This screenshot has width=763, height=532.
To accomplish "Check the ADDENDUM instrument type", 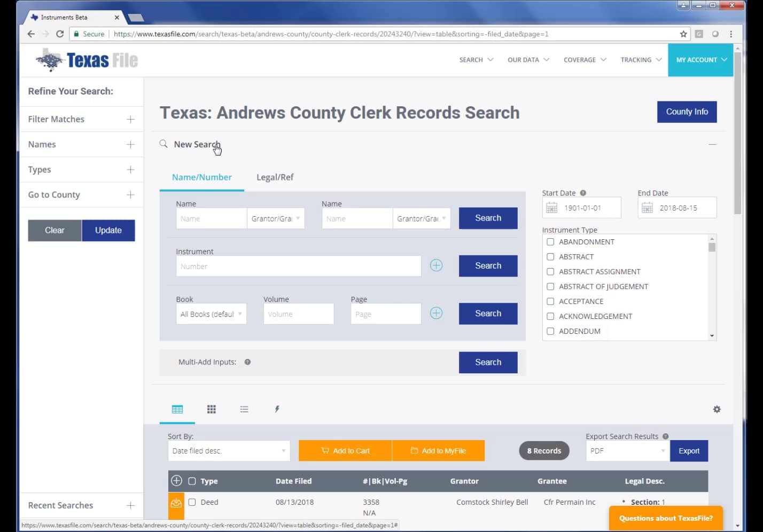I will pos(550,331).
